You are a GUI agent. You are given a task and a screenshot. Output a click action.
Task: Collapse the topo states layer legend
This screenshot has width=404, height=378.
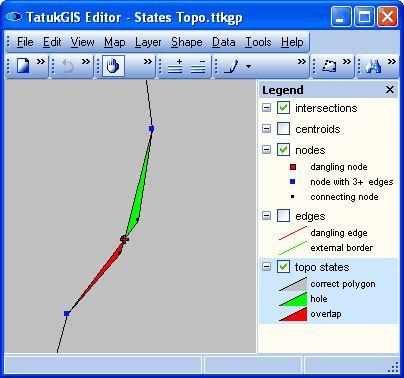pos(266,266)
